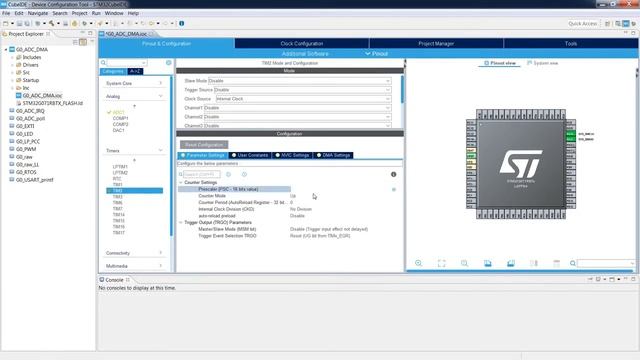Viewport: 640px width, 360px height.
Task: Click the Mode panel vertical scrollbar
Action: 402,89
